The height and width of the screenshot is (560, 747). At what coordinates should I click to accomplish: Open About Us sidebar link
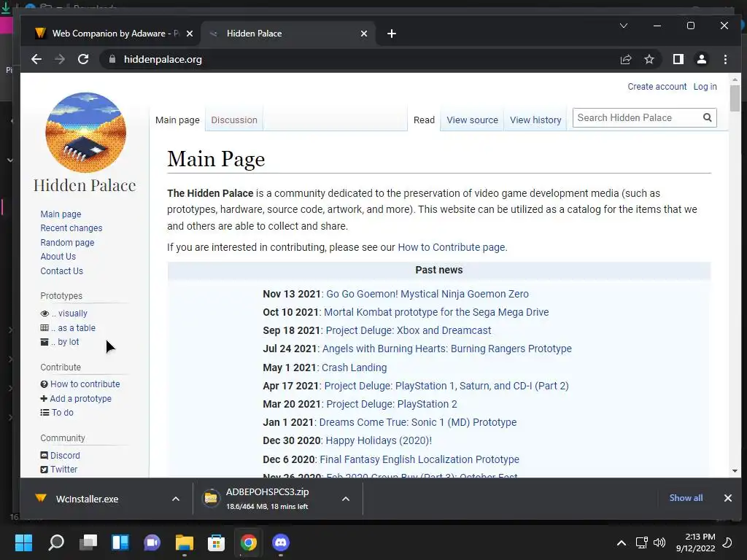(x=58, y=256)
